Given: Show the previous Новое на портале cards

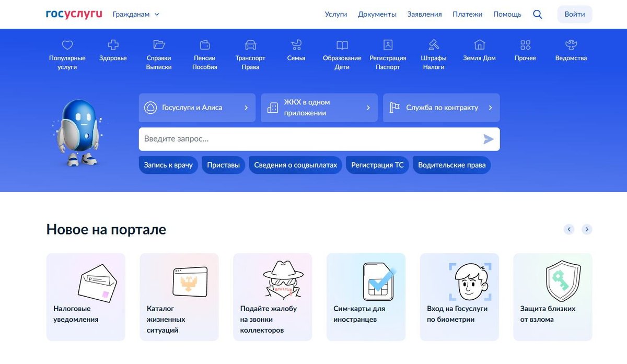Looking at the screenshot, I should [x=569, y=229].
